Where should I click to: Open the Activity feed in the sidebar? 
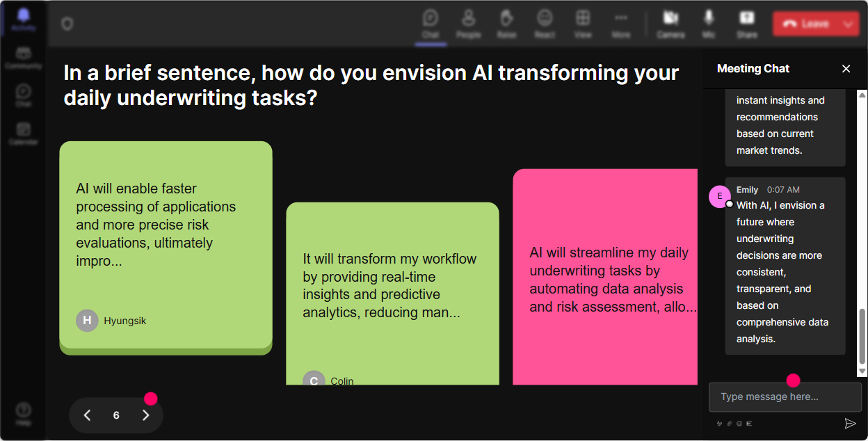click(x=24, y=19)
